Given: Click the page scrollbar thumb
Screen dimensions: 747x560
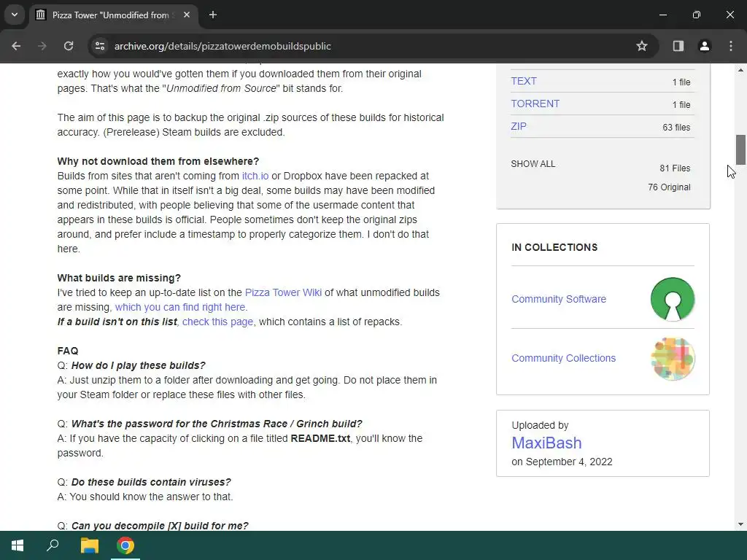Looking at the screenshot, I should (x=740, y=149).
